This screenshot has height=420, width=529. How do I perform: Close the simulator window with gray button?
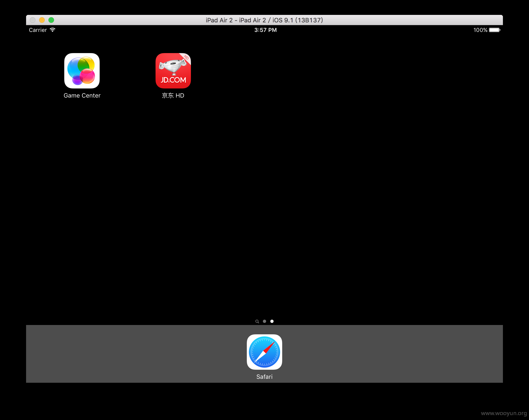[x=33, y=20]
